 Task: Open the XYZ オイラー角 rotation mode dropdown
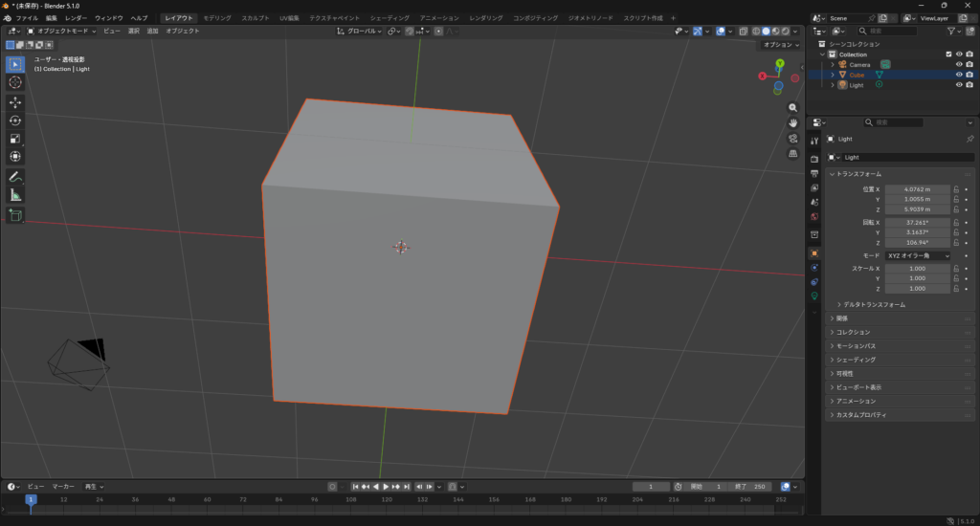point(919,256)
